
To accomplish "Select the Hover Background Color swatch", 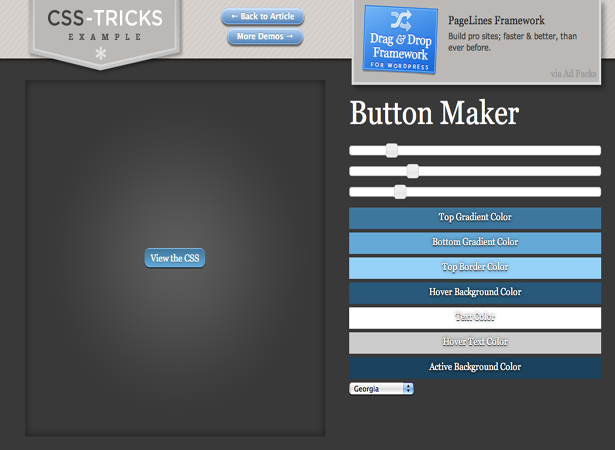I will (x=475, y=293).
